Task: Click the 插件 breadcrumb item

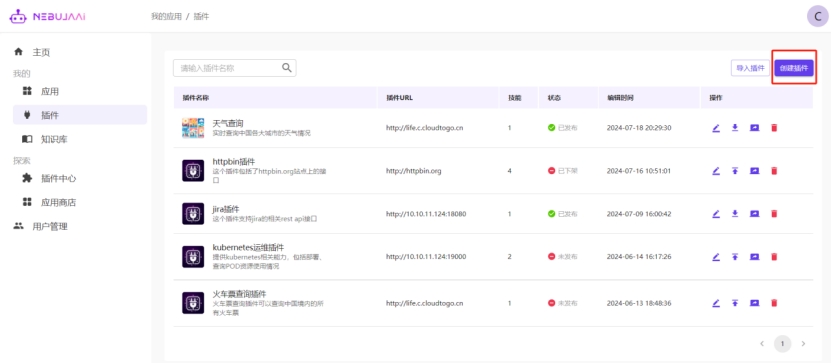Action: pyautogui.click(x=201, y=16)
